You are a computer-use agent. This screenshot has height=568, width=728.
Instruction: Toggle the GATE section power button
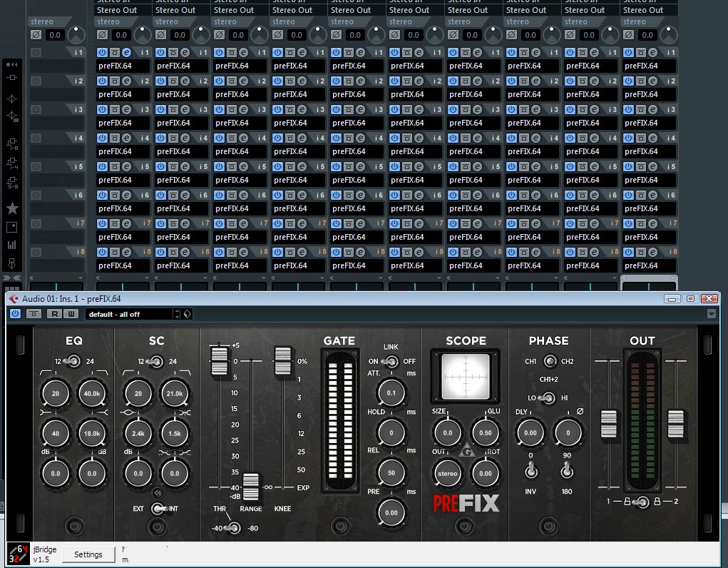[x=340, y=526]
